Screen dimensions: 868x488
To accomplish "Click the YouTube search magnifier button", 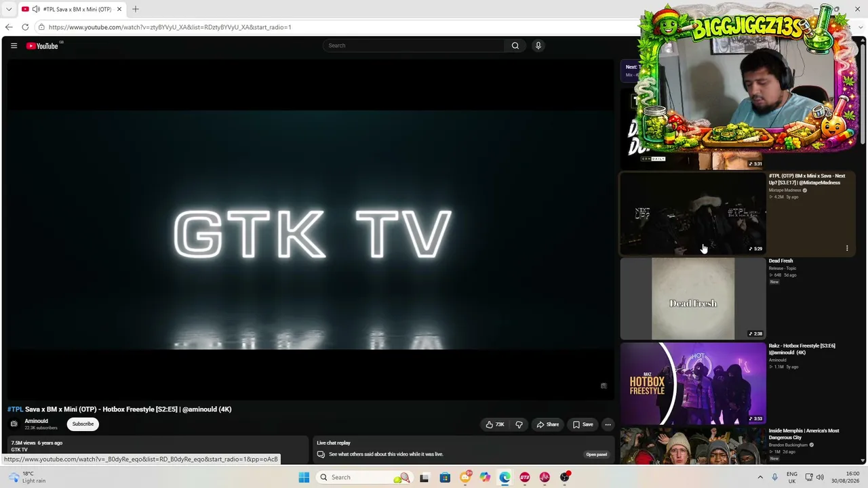I will coord(515,45).
